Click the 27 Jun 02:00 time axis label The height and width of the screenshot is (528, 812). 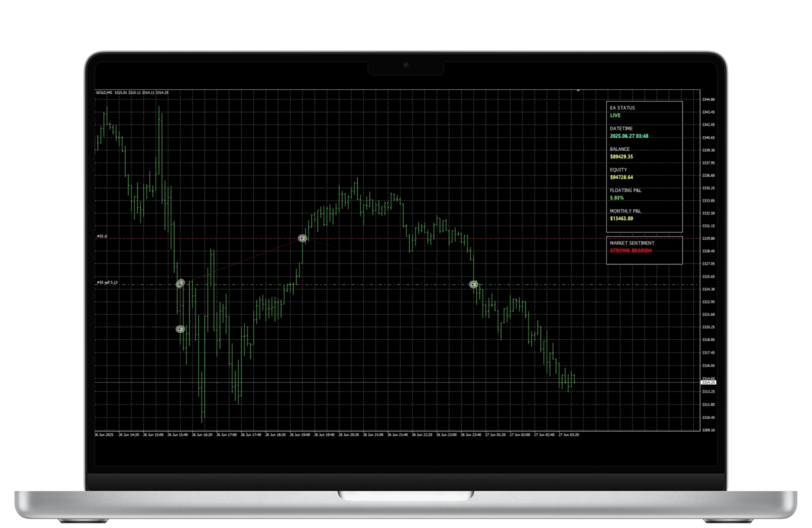point(520,435)
